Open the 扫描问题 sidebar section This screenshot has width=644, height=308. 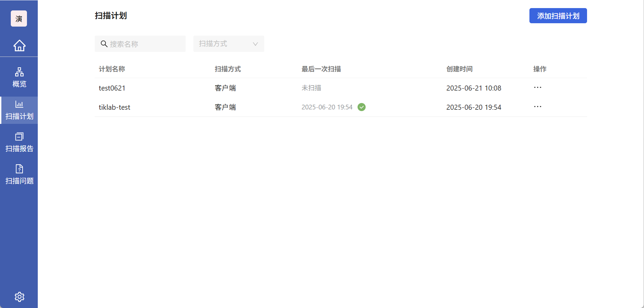click(19, 175)
